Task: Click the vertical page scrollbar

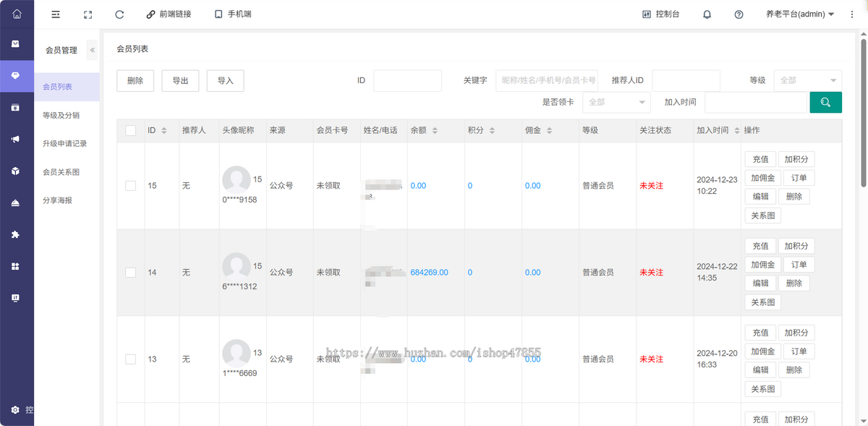Action: (x=863, y=108)
